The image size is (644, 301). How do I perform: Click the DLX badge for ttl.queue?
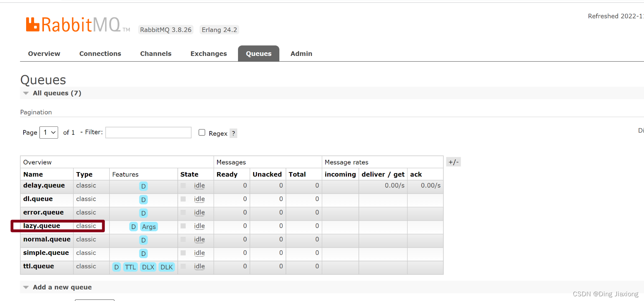(148, 267)
